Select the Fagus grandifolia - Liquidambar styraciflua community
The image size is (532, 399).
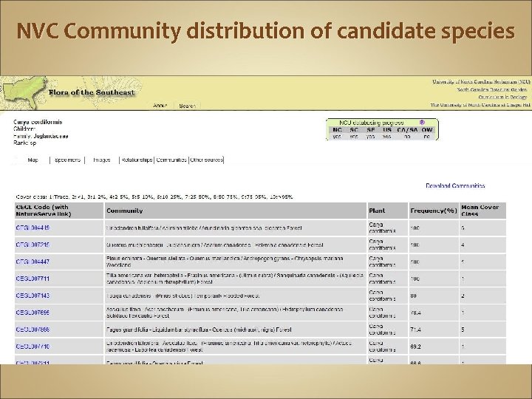pos(199,330)
